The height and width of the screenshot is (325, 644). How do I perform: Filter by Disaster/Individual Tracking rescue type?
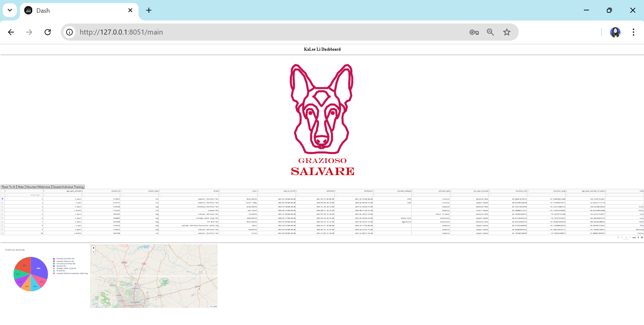coord(68,187)
